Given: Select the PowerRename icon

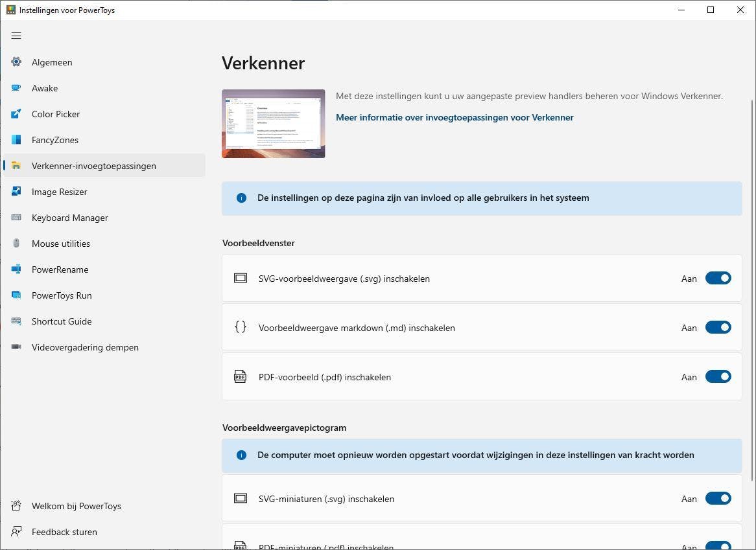Looking at the screenshot, I should pyautogui.click(x=16, y=269).
